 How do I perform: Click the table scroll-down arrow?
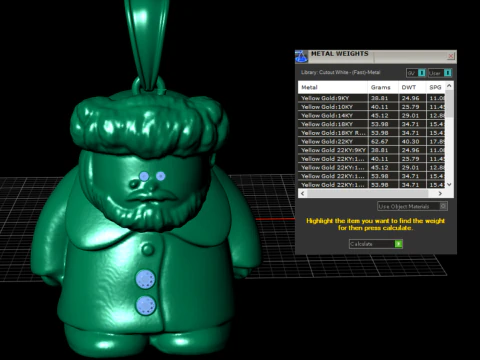pyautogui.click(x=449, y=184)
